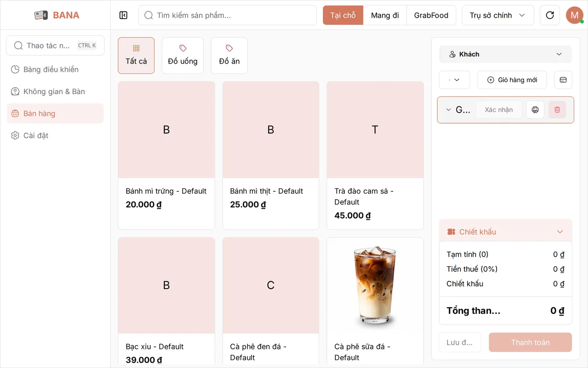The height and width of the screenshot is (368, 588).
Task: Expand the Chiết khấu section
Action: pyautogui.click(x=505, y=231)
